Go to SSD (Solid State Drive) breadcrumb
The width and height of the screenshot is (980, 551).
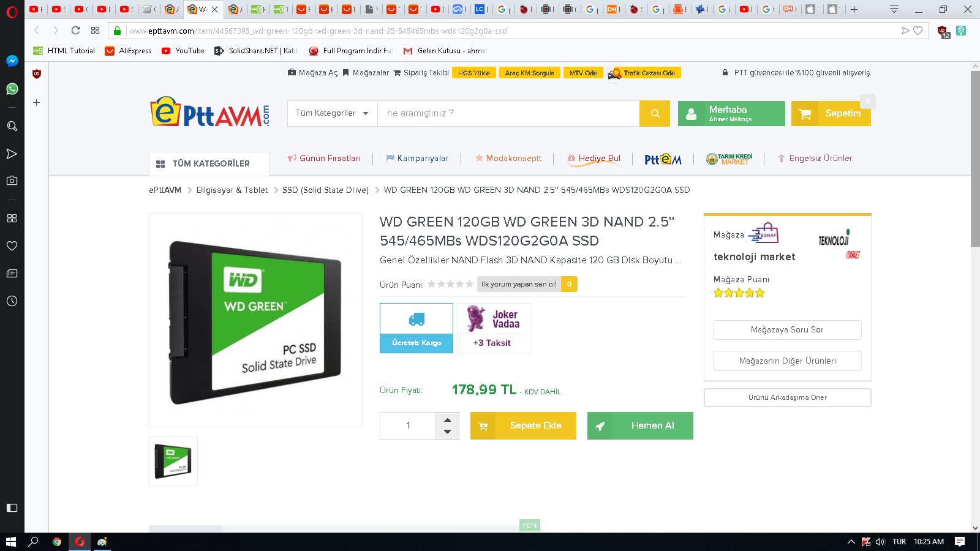tap(325, 190)
